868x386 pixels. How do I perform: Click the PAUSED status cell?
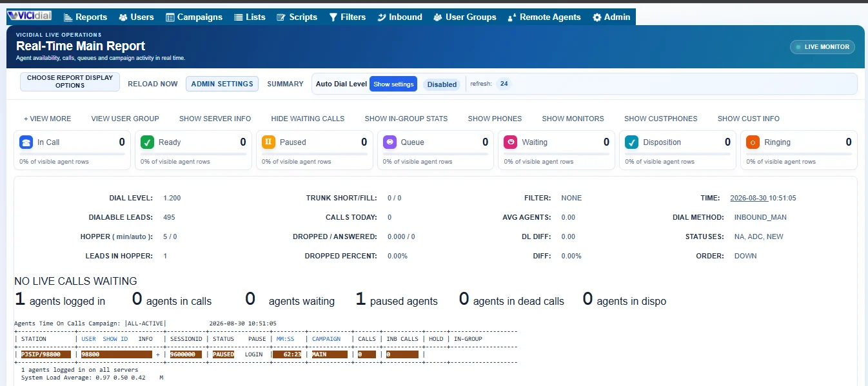pos(224,354)
